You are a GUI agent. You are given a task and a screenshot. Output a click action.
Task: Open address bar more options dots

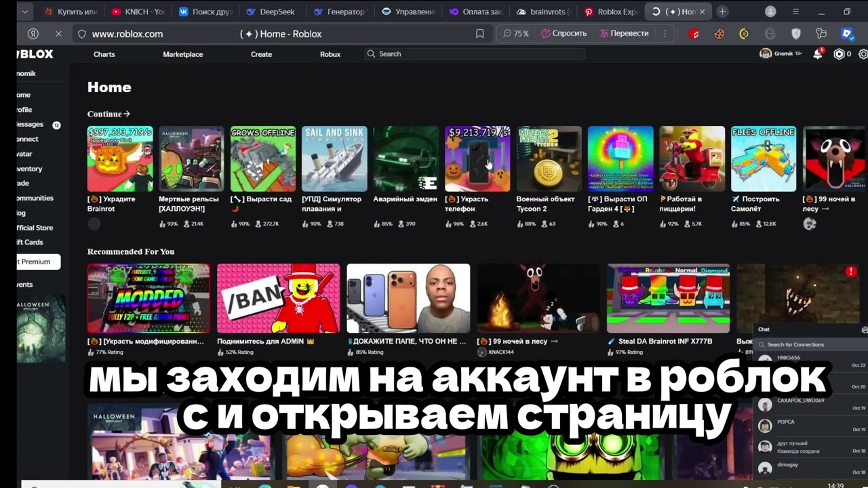click(x=665, y=34)
